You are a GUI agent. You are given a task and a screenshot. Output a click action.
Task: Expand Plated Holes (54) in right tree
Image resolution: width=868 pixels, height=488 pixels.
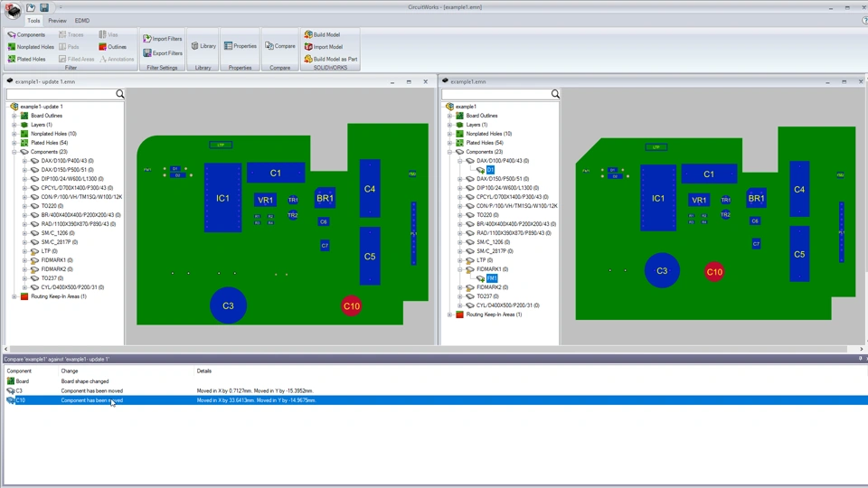(449, 143)
